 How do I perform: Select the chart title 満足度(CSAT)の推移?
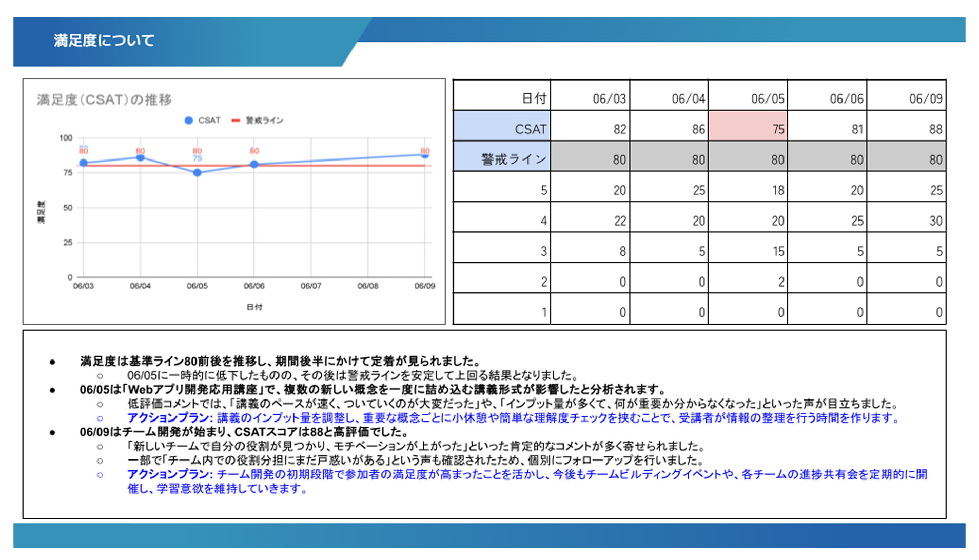pos(104,99)
